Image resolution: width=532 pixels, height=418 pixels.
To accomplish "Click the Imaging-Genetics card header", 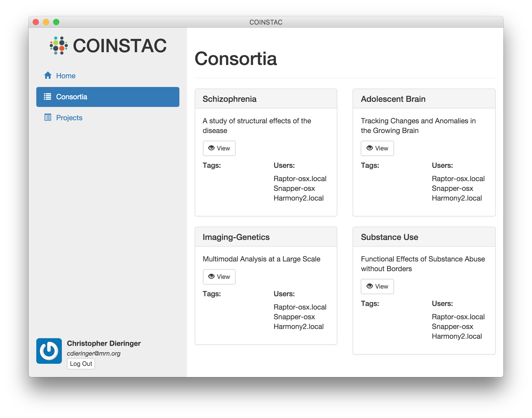I will pyautogui.click(x=266, y=237).
